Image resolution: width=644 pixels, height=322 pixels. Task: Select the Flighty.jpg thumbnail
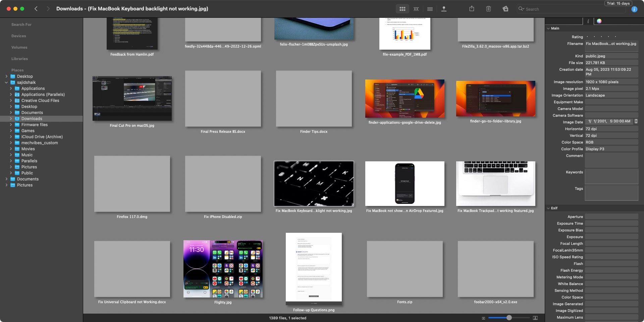(223, 268)
